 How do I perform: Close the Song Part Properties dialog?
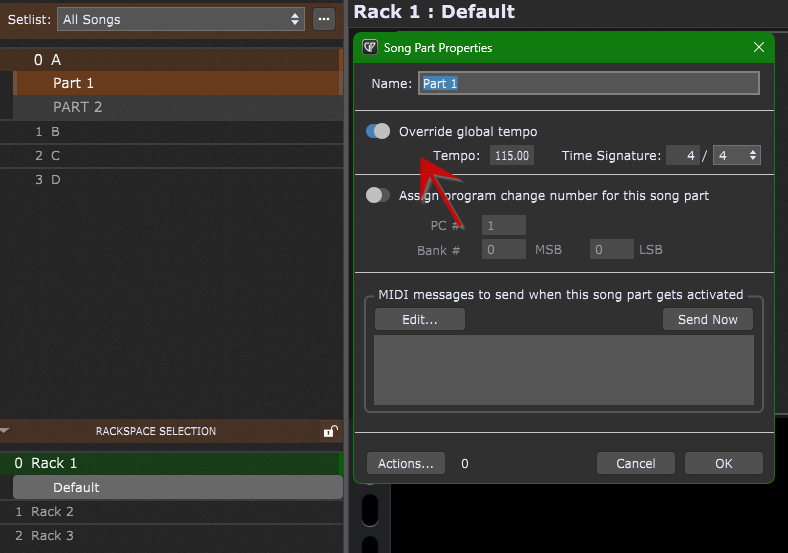point(758,47)
